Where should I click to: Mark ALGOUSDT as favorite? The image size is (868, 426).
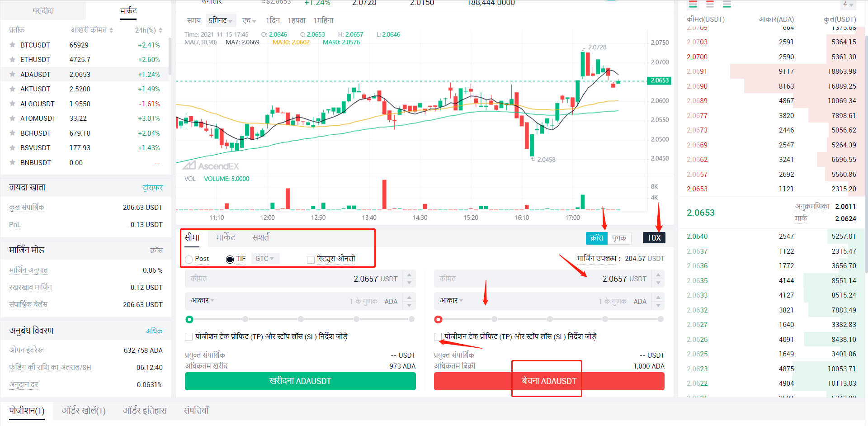tap(13, 104)
